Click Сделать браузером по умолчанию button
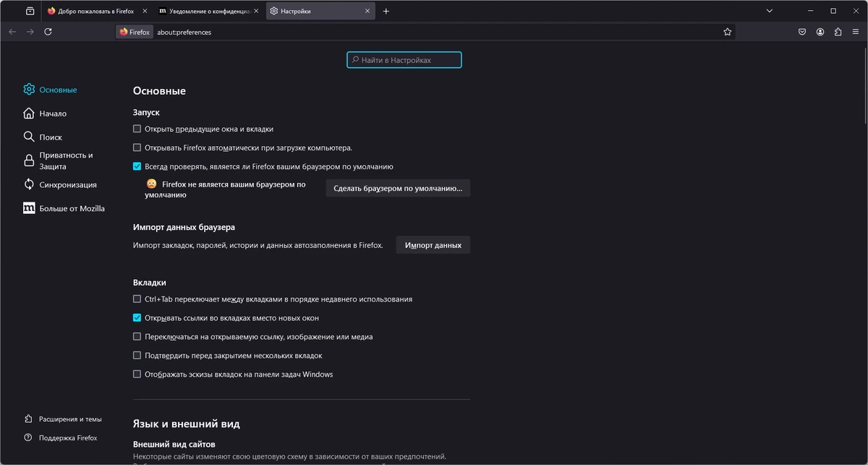The width and height of the screenshot is (868, 465). coord(398,188)
